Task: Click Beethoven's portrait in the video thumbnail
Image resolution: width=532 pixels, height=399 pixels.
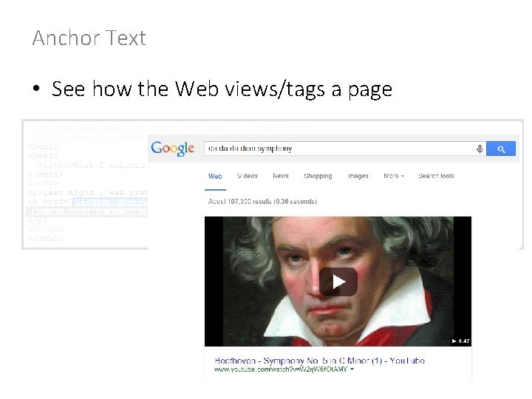Action: [x=338, y=282]
